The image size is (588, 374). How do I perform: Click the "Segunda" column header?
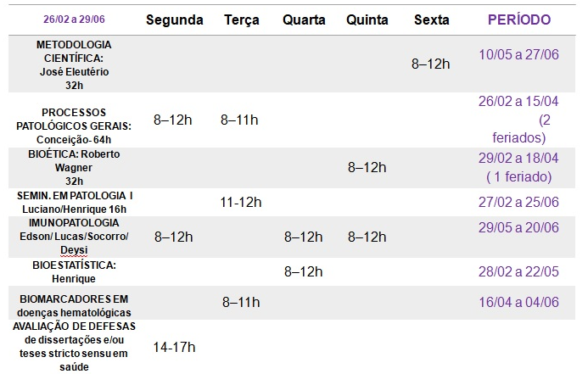pos(172,20)
